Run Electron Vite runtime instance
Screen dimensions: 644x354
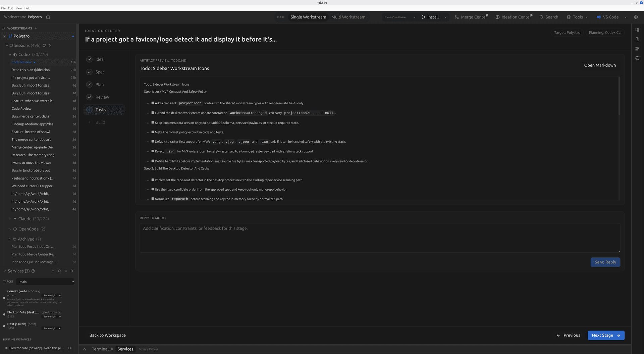[70, 348]
